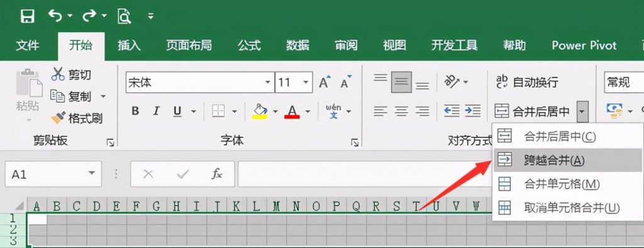Open the font name dropdown arrow
The width and height of the screenshot is (644, 248).
click(268, 82)
